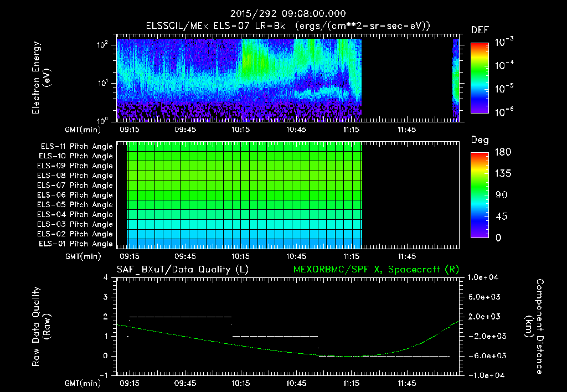567x392 pixels.
Task: Click the Deg color bar label
Action: pyautogui.click(x=480, y=140)
